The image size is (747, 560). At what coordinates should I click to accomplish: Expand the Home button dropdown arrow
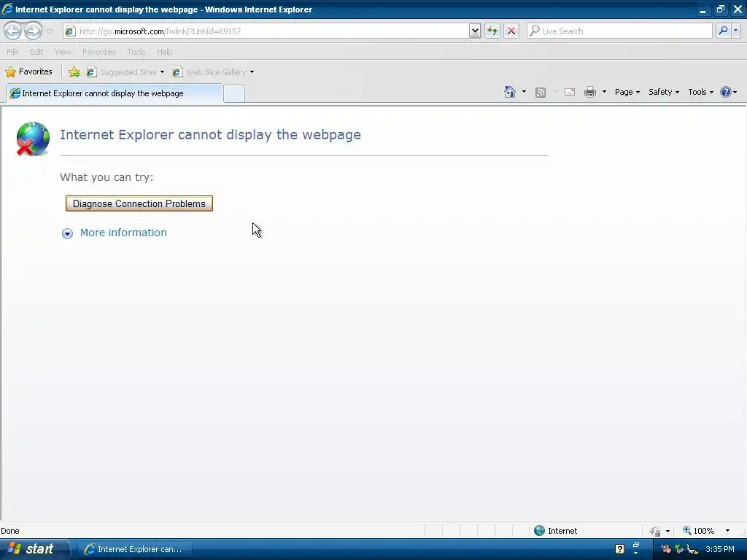(524, 92)
